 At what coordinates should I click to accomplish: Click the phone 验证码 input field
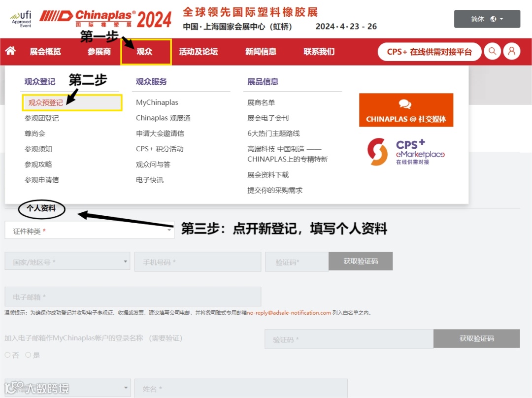click(297, 262)
